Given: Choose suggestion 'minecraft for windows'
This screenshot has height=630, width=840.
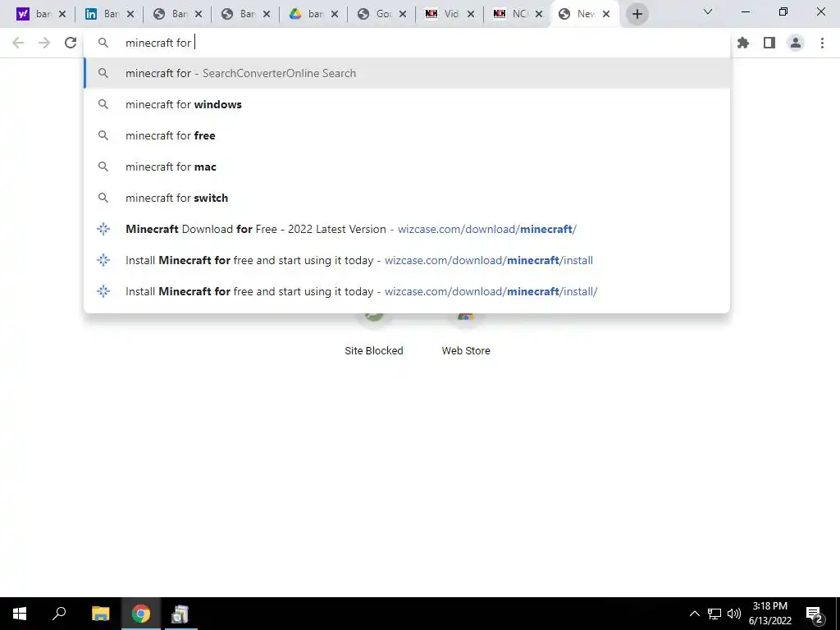Looking at the screenshot, I should (407, 104).
